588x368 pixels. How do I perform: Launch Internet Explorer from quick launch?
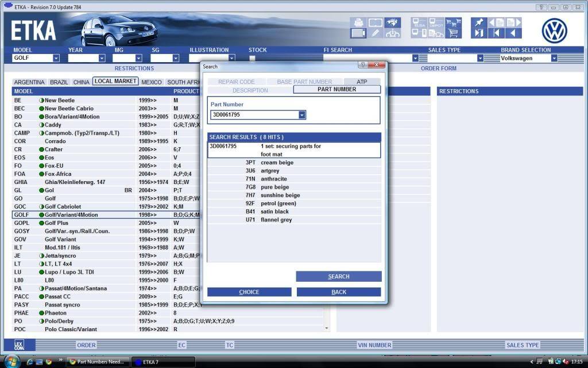pos(30,362)
